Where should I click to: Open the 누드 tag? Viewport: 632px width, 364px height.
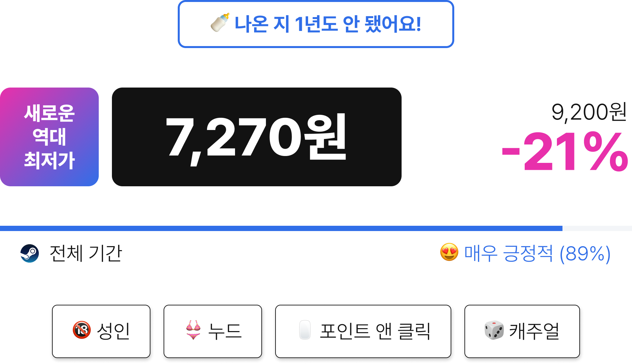coord(213,331)
